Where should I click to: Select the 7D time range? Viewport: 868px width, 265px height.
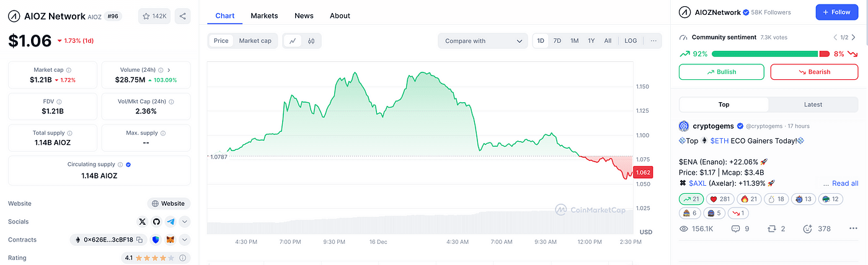point(557,41)
